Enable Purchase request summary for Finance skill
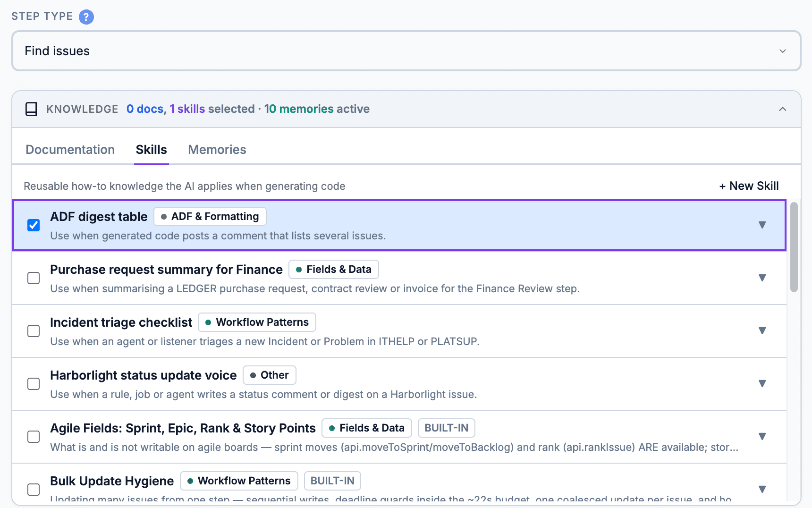The image size is (812, 508). (34, 278)
